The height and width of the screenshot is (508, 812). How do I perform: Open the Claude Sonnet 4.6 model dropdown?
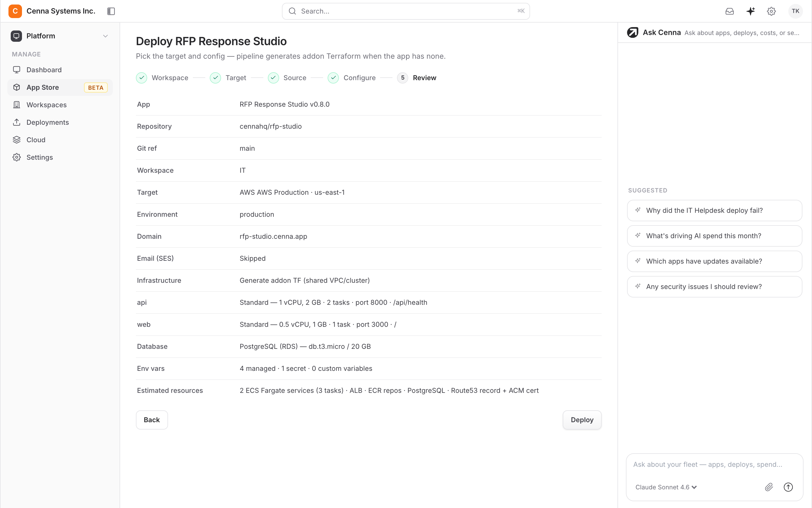click(666, 487)
